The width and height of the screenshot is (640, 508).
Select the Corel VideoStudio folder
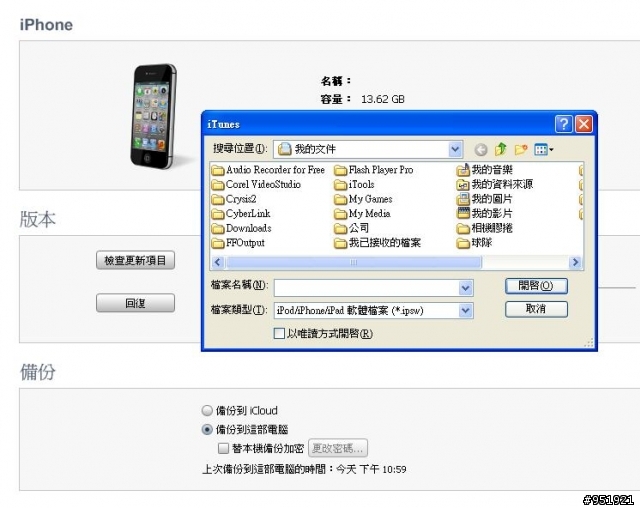[256, 184]
